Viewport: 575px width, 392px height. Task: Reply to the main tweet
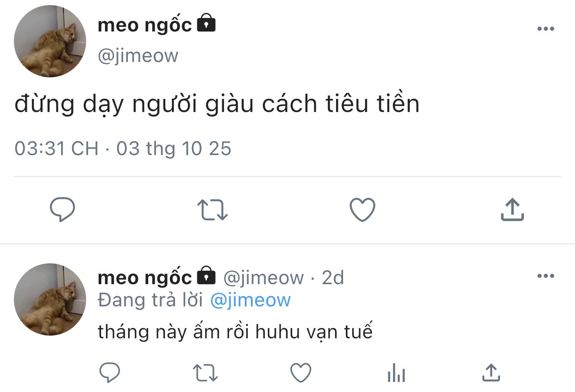tap(62, 210)
